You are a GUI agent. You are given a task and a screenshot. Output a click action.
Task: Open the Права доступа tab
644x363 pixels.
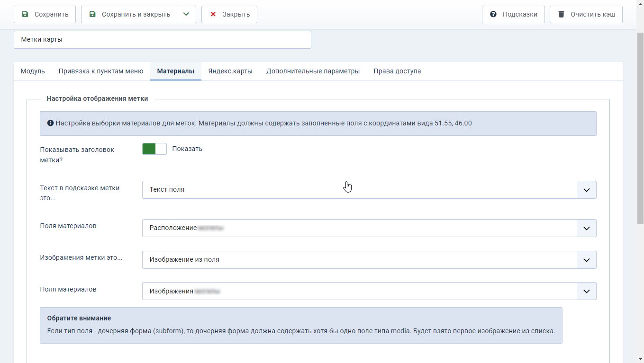tap(397, 71)
